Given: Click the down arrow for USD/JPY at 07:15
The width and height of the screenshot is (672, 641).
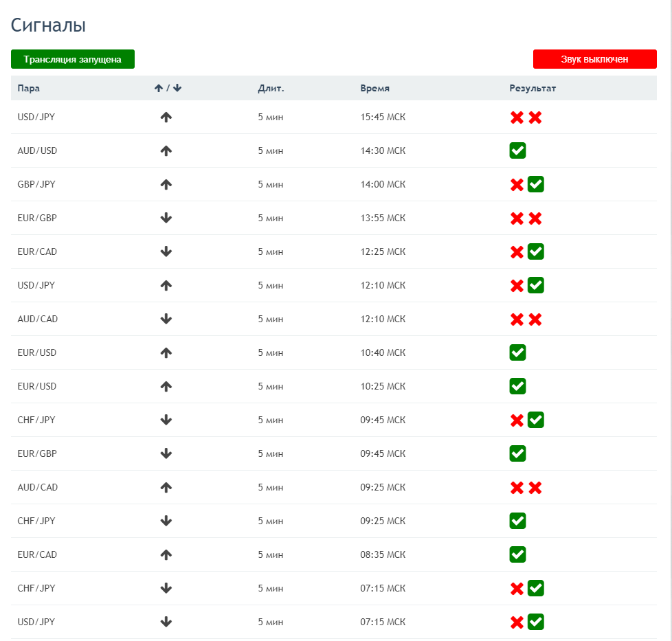Looking at the screenshot, I should (x=166, y=622).
